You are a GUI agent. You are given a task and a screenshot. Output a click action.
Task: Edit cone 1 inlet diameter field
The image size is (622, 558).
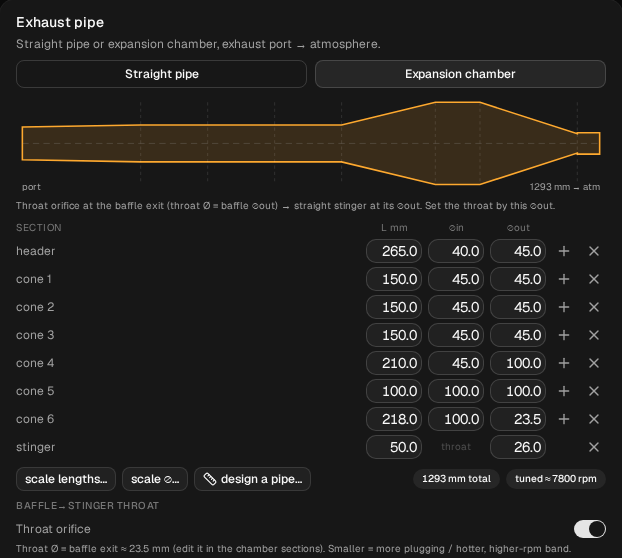[456, 279]
